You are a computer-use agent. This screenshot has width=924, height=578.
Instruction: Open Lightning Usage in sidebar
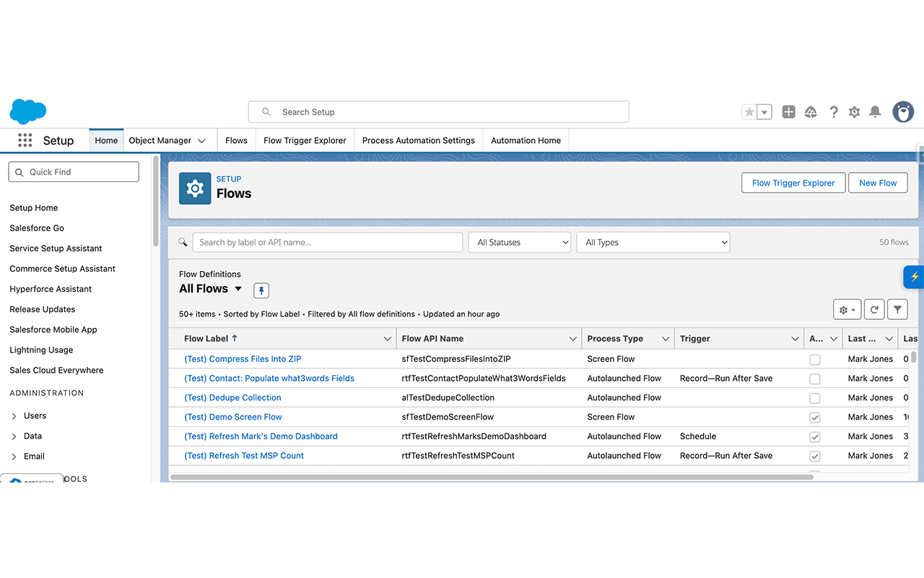[41, 350]
